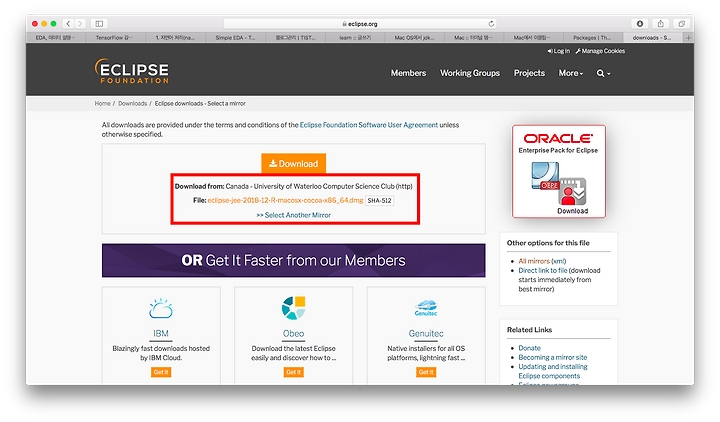
Task: Click the Eclipse Foundation logo
Action: [x=132, y=71]
